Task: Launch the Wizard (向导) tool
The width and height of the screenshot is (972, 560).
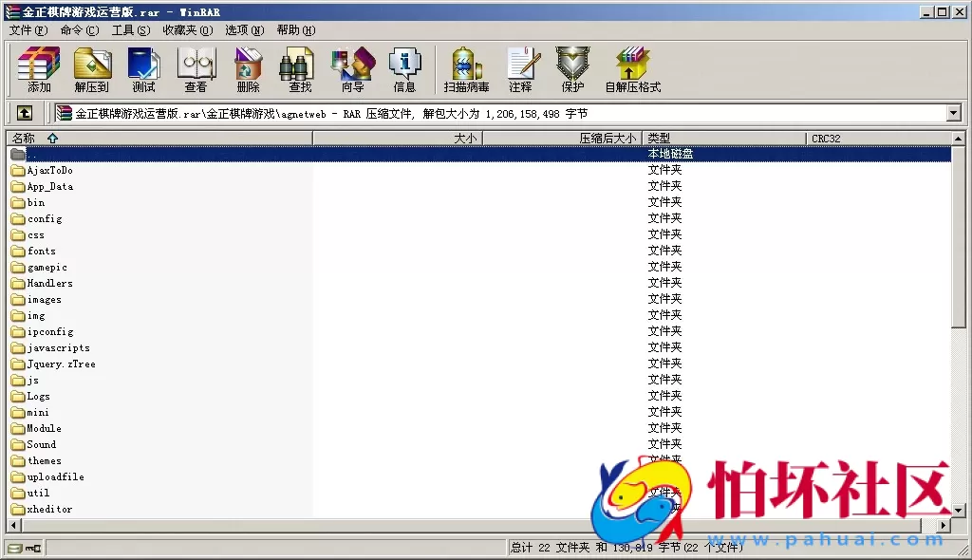Action: (352, 69)
